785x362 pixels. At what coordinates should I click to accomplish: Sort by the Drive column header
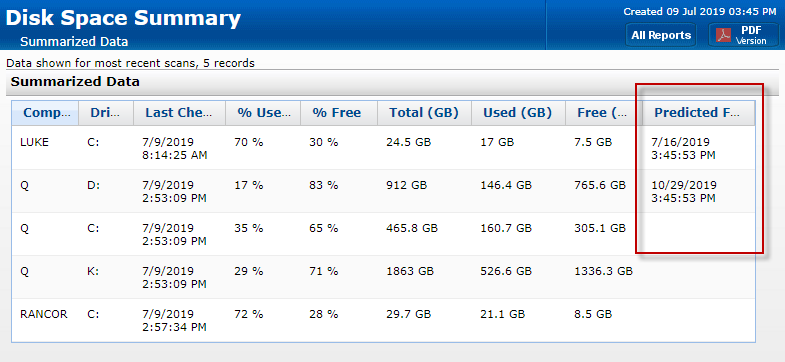coord(106,113)
